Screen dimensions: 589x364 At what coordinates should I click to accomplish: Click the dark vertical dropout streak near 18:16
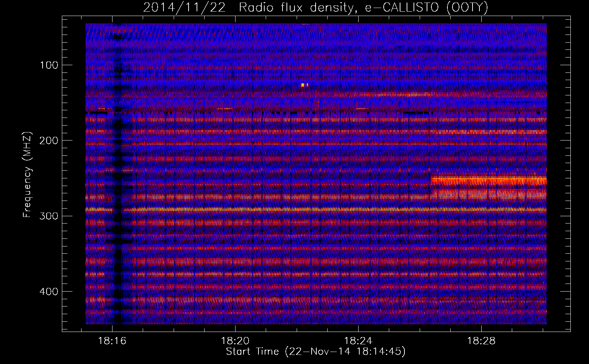click(x=118, y=175)
